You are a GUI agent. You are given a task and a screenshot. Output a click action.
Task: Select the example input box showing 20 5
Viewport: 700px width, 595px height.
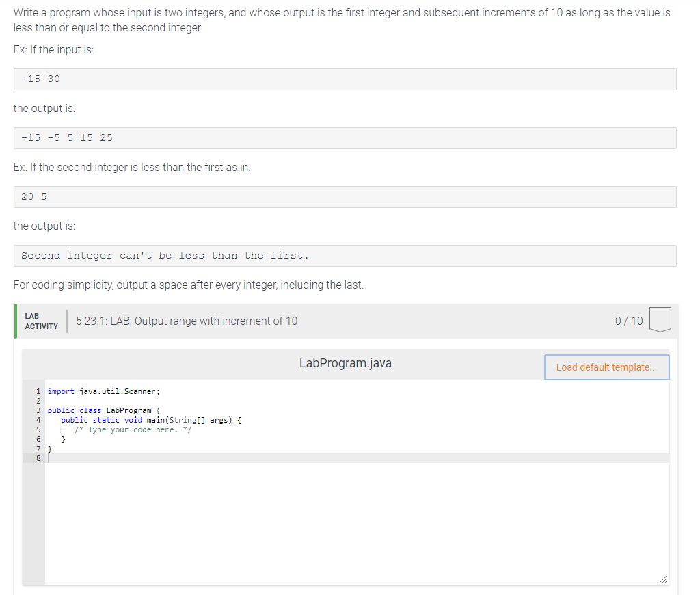click(345, 196)
